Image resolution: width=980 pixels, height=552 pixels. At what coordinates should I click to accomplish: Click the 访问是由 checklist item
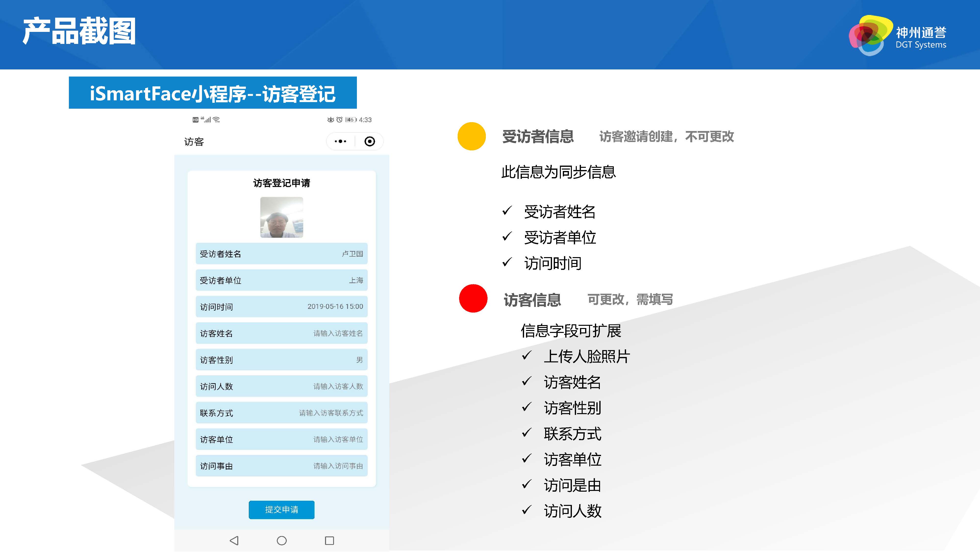(572, 485)
